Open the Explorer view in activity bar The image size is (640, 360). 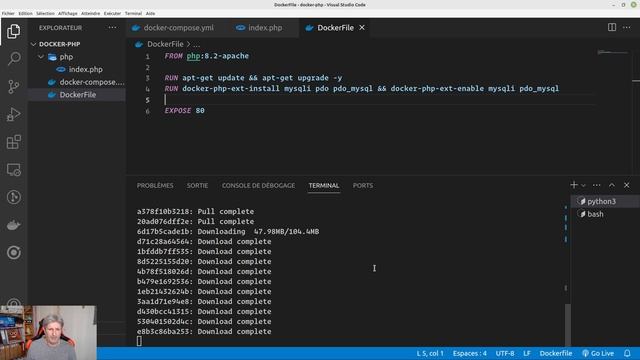pos(13,31)
